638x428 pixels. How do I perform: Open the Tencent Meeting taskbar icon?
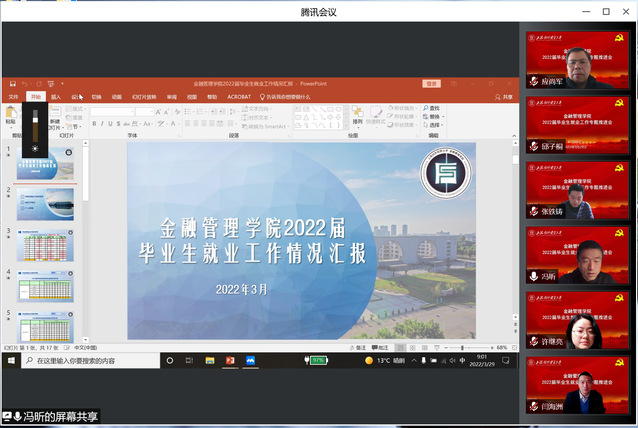point(250,360)
